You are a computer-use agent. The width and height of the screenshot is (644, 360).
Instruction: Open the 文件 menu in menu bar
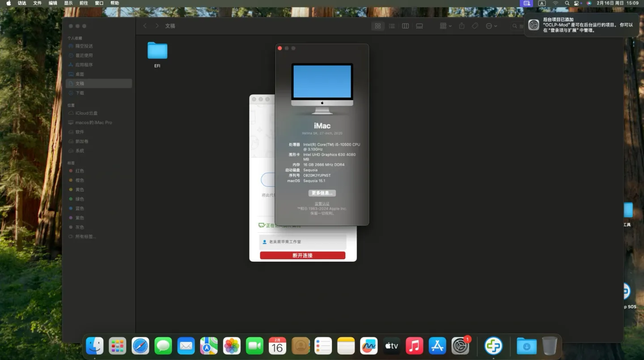coord(37,3)
